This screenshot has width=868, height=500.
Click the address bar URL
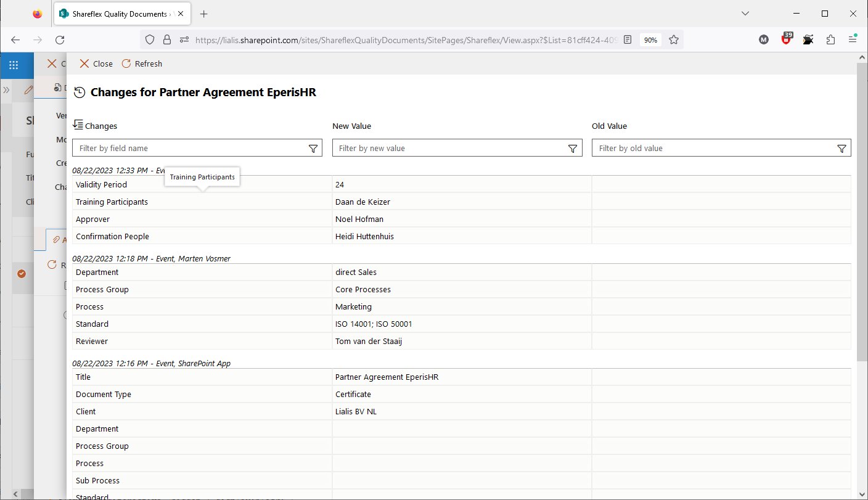point(406,39)
